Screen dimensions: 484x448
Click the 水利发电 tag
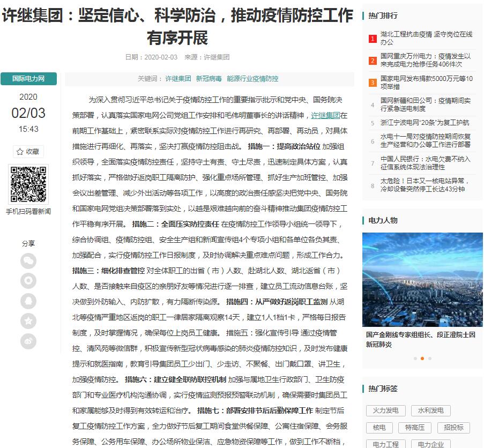tap(430, 410)
